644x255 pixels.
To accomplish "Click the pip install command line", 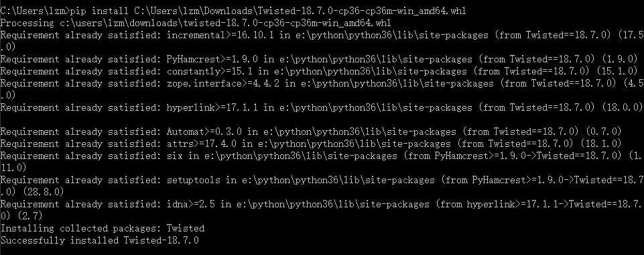I will click(233, 11).
